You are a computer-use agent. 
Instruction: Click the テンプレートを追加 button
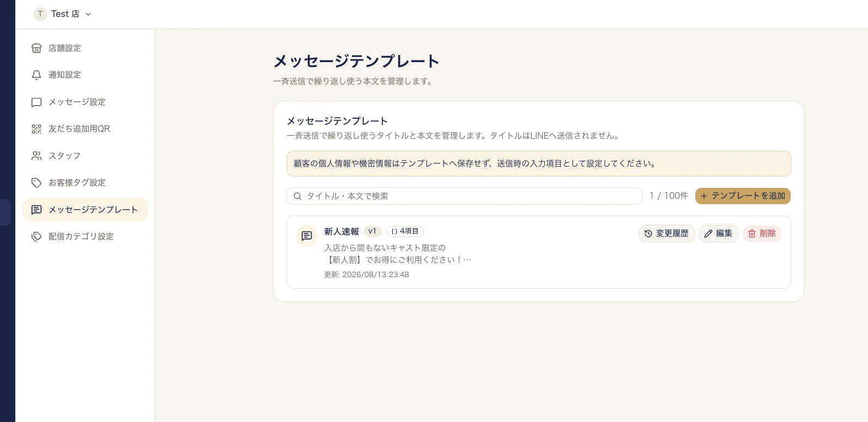[x=743, y=196]
